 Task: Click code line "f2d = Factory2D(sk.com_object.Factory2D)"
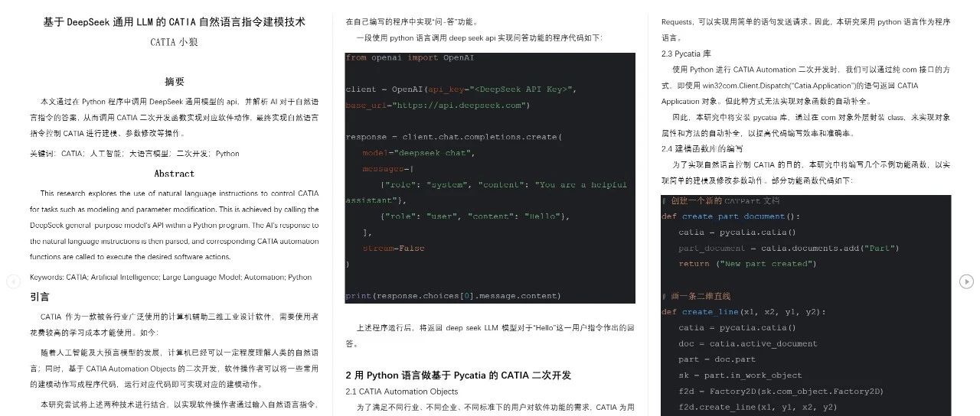pos(781,392)
